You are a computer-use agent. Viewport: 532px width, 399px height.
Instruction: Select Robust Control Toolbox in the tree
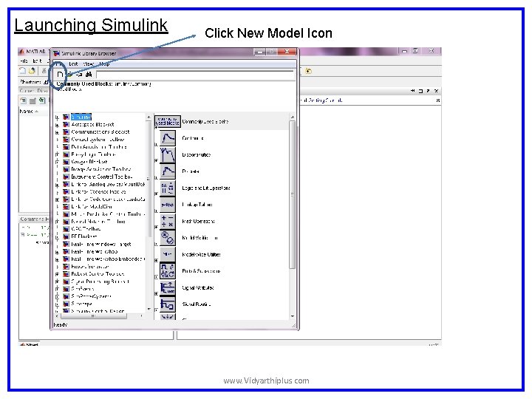98,274
